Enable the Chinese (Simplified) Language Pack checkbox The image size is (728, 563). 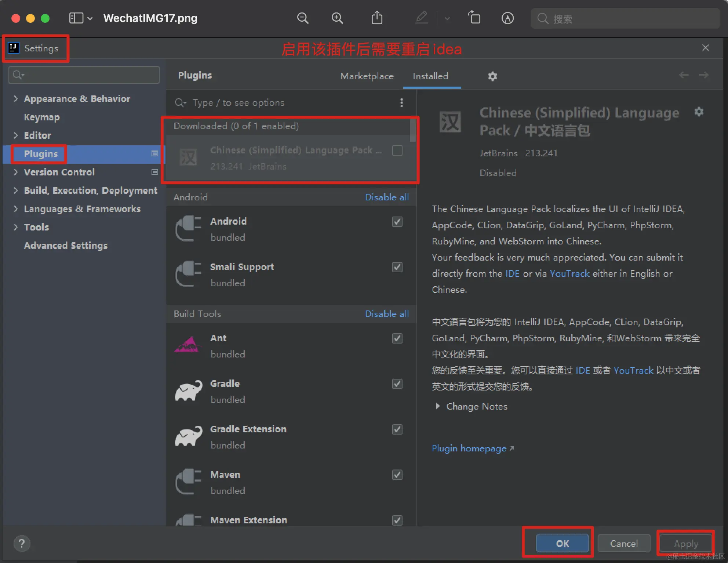[397, 150]
